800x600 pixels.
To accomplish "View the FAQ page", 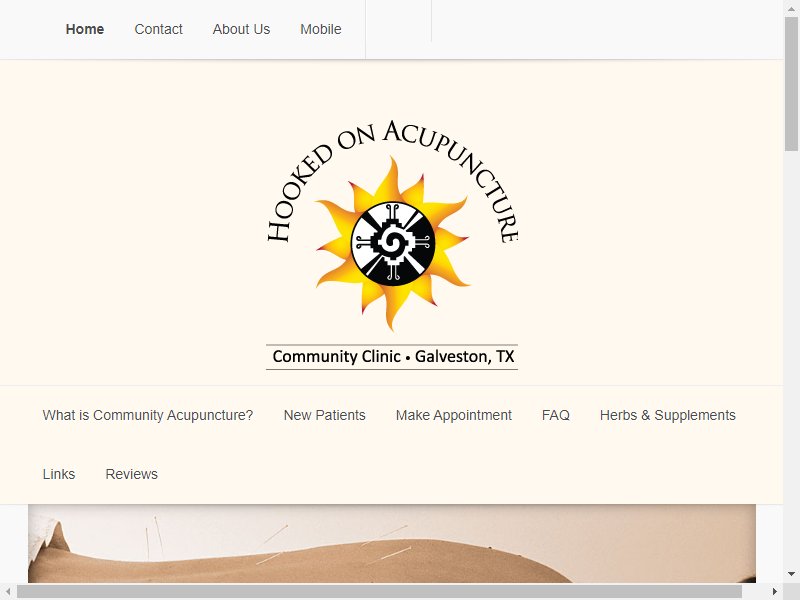I will coord(556,415).
